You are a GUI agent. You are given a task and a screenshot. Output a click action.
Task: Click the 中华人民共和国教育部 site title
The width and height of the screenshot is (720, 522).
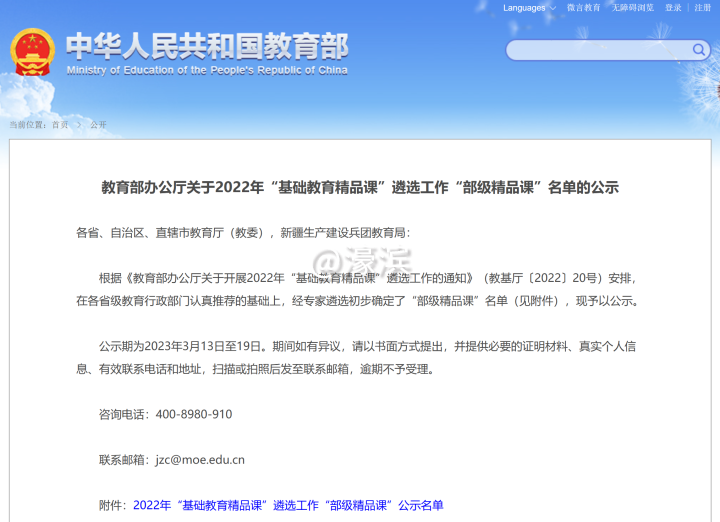207,46
